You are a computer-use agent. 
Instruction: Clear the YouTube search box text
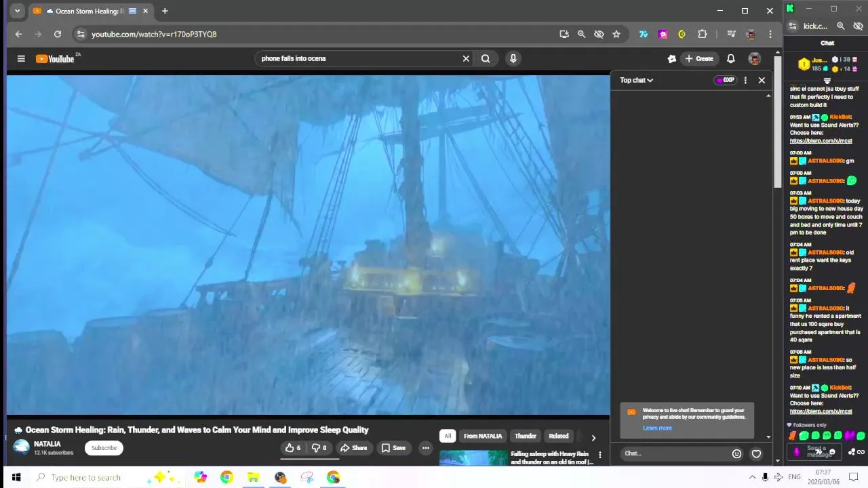pos(466,58)
